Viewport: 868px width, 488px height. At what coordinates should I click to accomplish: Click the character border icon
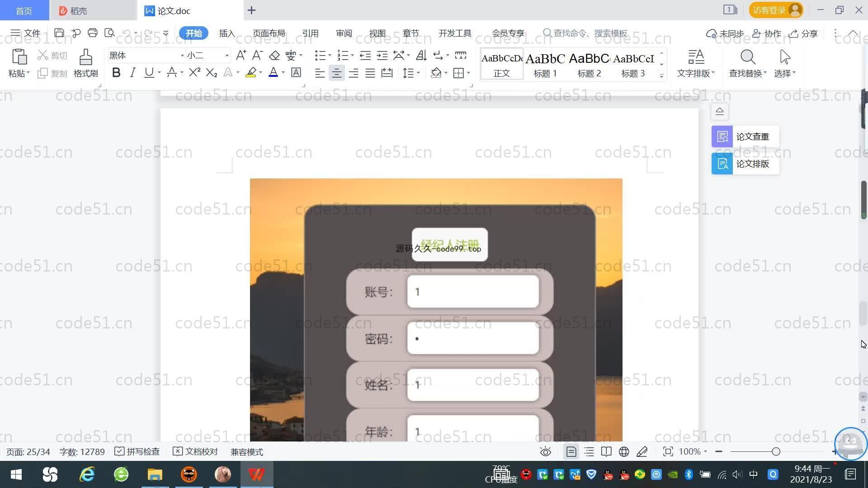[x=296, y=72]
